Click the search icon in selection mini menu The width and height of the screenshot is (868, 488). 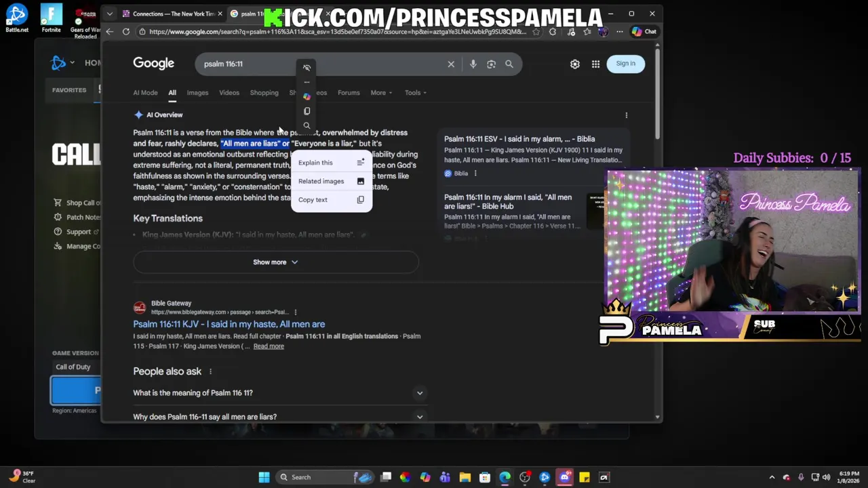click(307, 125)
